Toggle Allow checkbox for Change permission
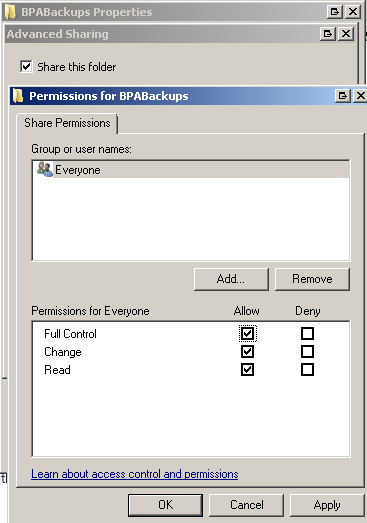Viewport: 367px width, 523px height. (x=248, y=352)
